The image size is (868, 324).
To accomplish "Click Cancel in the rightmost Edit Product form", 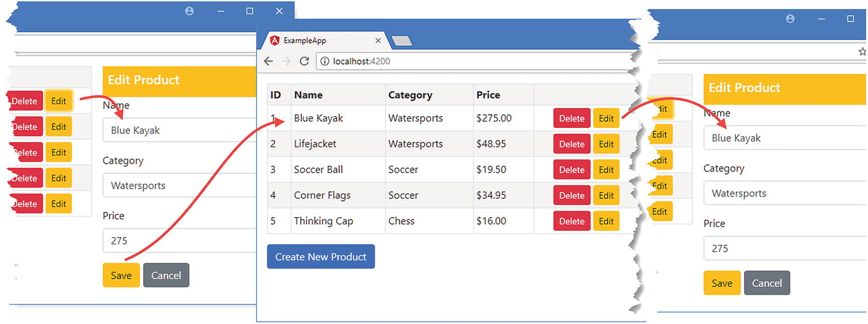I will tap(766, 283).
